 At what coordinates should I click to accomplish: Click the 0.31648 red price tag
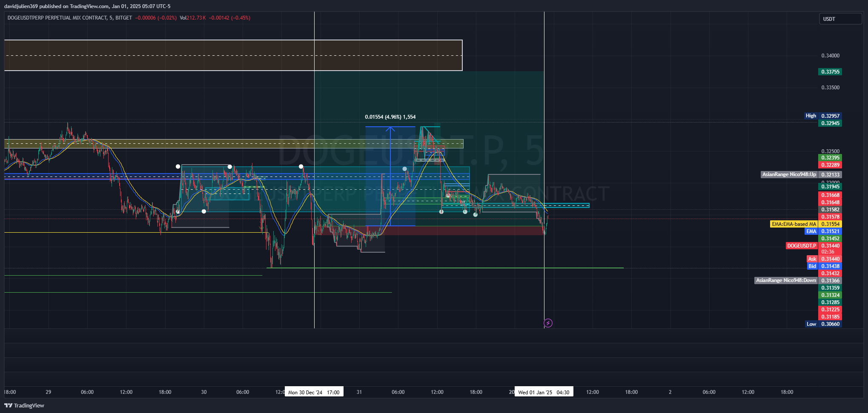click(x=830, y=202)
